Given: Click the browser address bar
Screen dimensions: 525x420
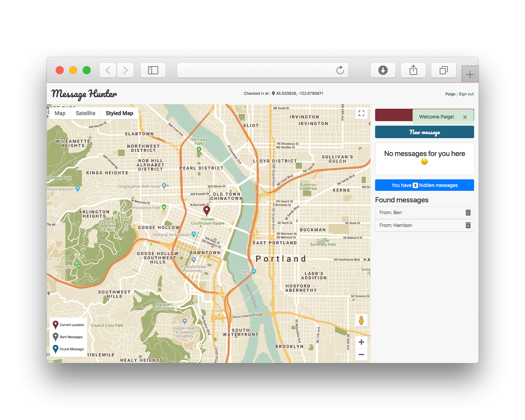Looking at the screenshot, I should coord(263,70).
